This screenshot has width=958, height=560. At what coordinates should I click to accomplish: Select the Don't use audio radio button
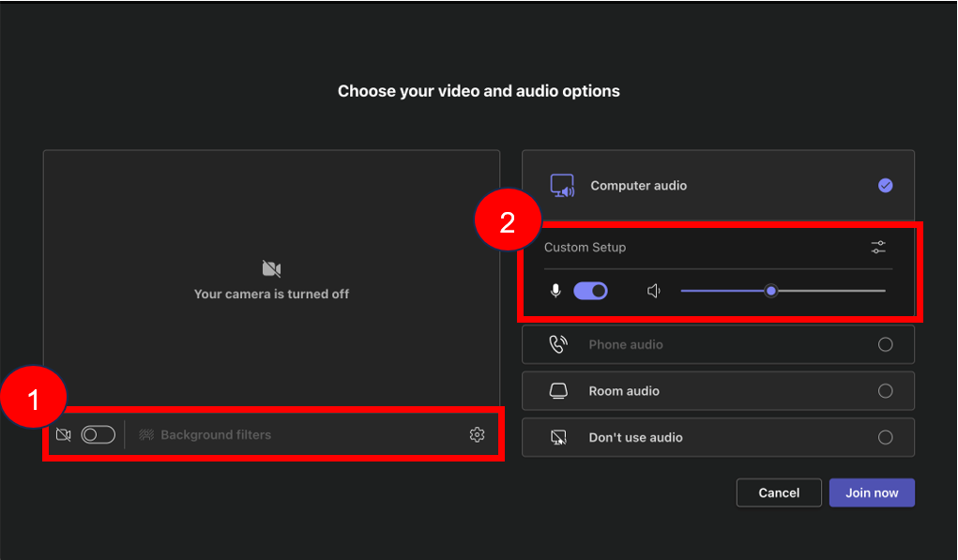pos(886,437)
